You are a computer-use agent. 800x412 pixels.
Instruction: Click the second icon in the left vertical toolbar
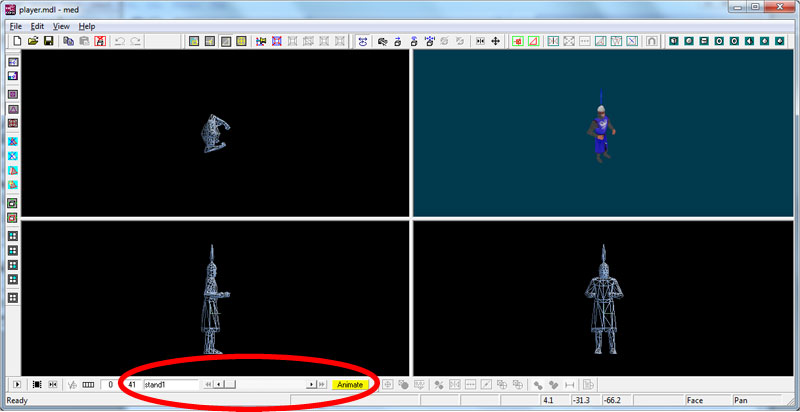[x=13, y=76]
